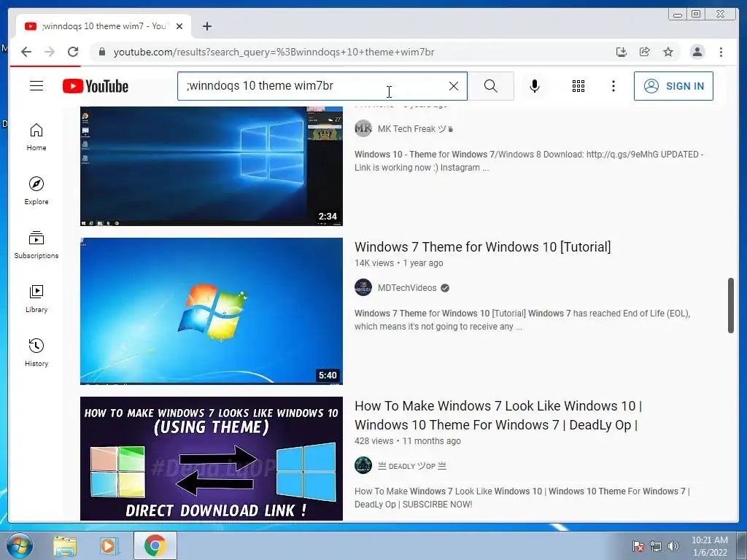Open Chrome's three-dot customize menu

pyautogui.click(x=721, y=52)
